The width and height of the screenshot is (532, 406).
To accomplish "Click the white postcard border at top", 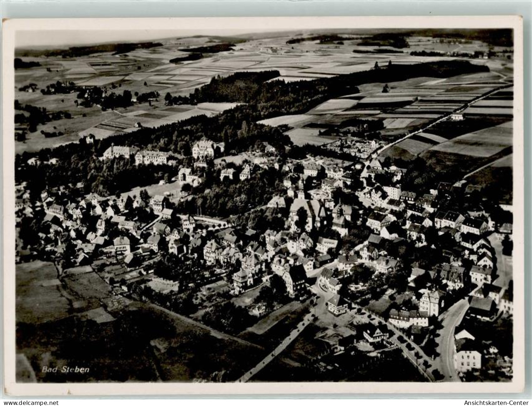I will (x=265, y=23).
